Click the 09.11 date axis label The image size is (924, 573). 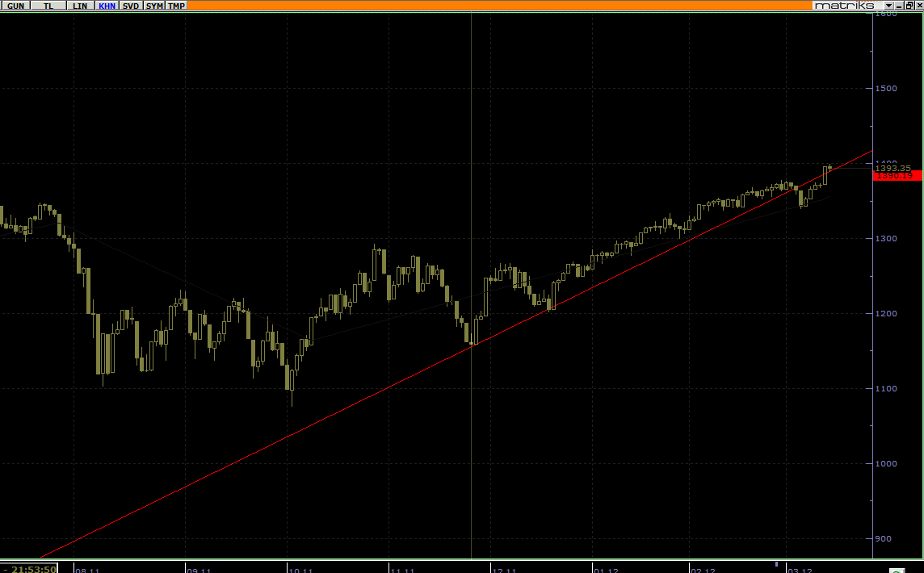pyautogui.click(x=199, y=570)
